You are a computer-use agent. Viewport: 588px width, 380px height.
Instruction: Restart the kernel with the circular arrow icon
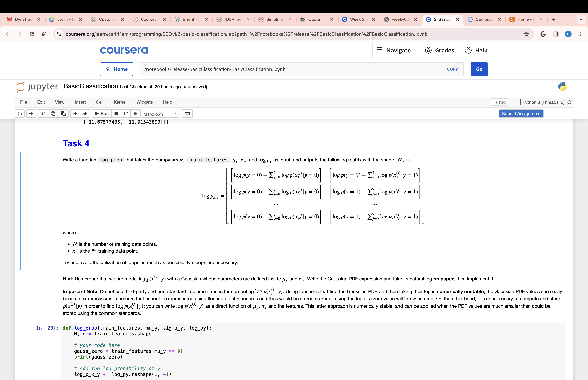point(126,113)
